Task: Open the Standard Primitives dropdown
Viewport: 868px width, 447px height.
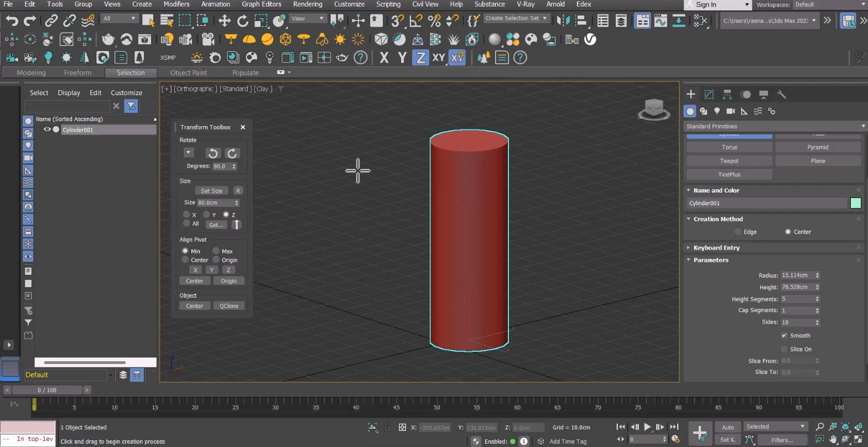Action: (774, 126)
